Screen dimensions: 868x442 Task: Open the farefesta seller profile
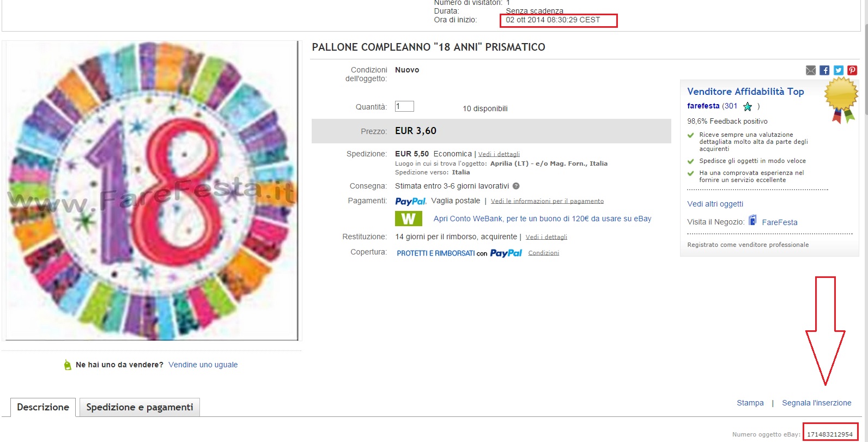coord(703,106)
